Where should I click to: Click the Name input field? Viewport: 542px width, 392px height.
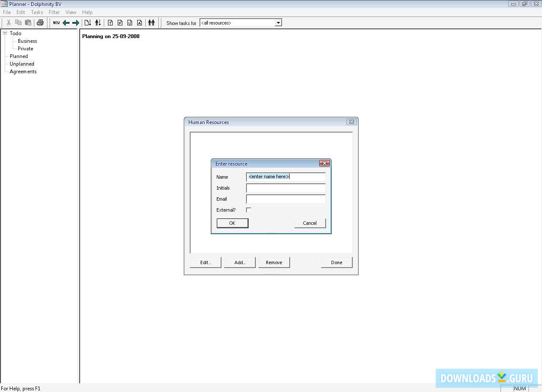click(x=286, y=177)
